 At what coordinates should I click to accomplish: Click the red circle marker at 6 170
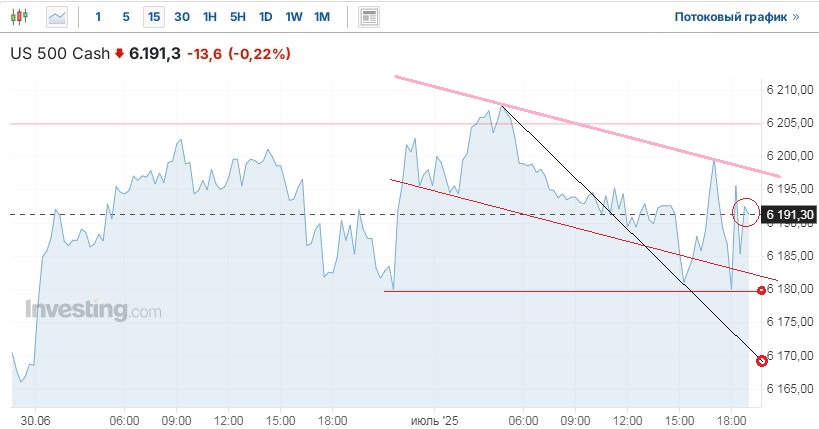point(762,360)
